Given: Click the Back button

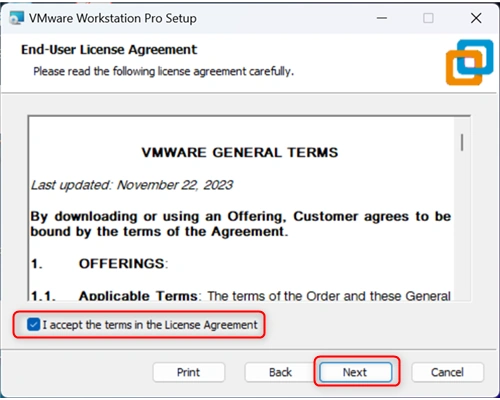Looking at the screenshot, I should click(x=280, y=372).
